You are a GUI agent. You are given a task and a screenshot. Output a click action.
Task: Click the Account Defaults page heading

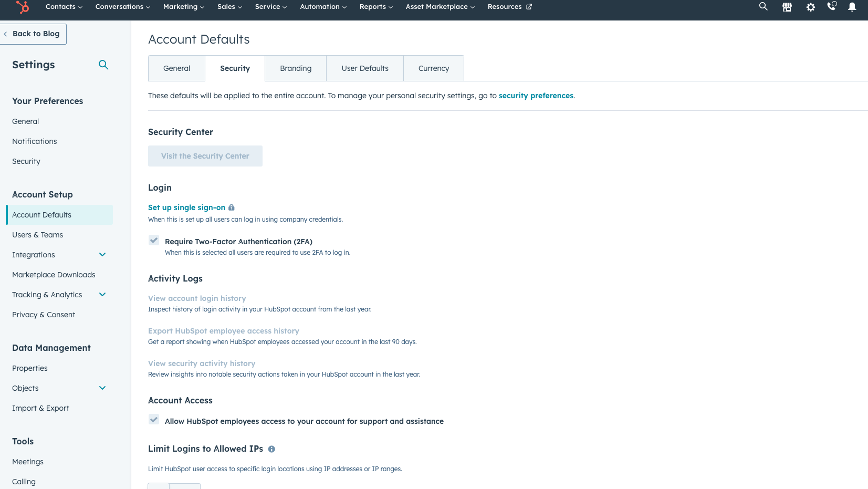coord(199,39)
